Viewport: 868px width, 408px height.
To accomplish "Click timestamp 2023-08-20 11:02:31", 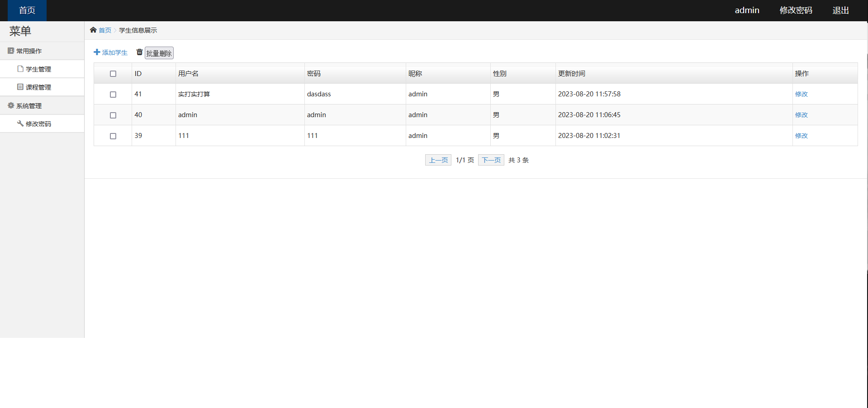I will tap(589, 136).
